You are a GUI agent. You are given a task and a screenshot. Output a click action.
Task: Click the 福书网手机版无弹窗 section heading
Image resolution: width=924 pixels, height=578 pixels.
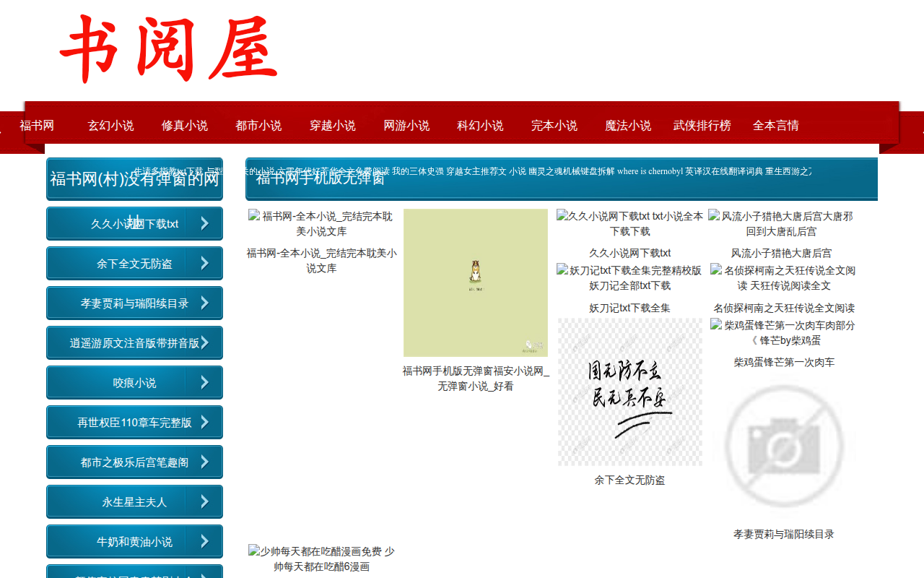click(321, 178)
